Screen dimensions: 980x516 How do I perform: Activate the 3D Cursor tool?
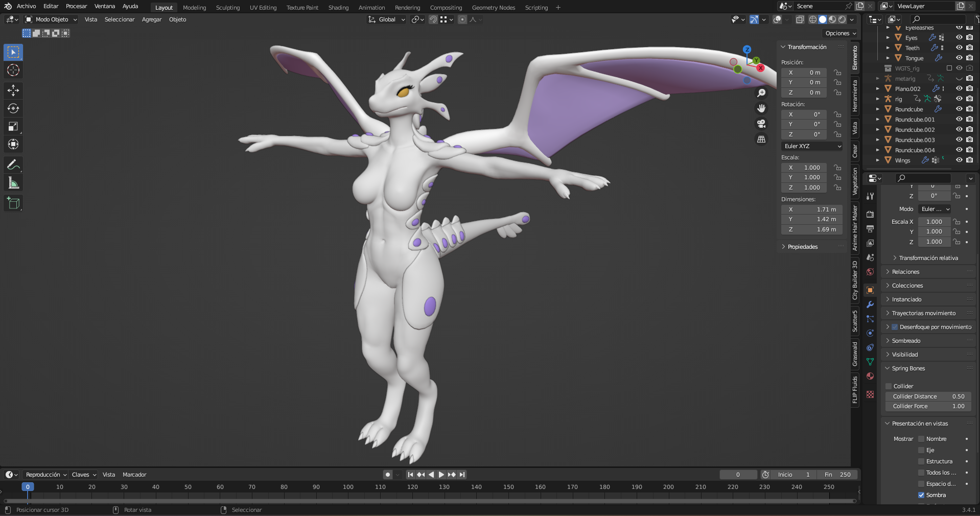pyautogui.click(x=13, y=70)
